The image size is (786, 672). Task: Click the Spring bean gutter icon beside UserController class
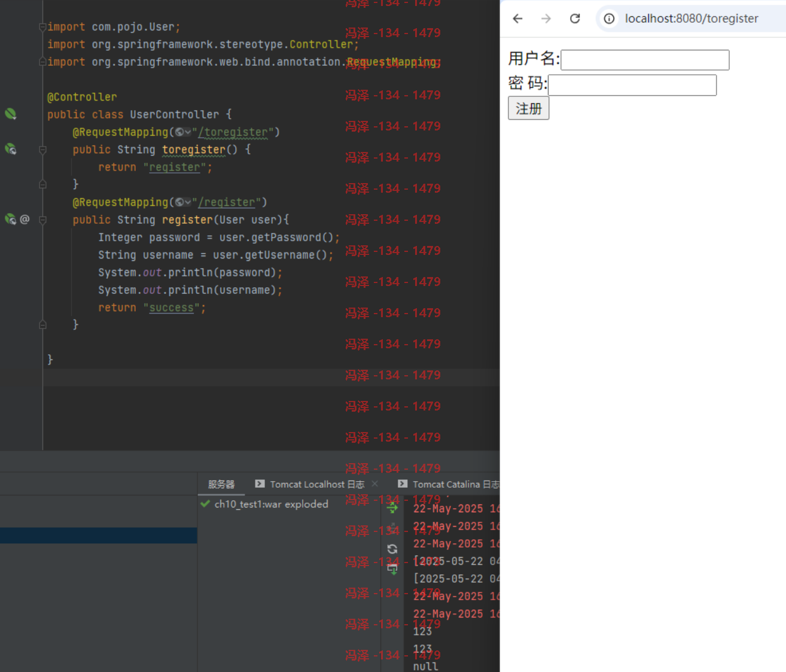click(11, 114)
